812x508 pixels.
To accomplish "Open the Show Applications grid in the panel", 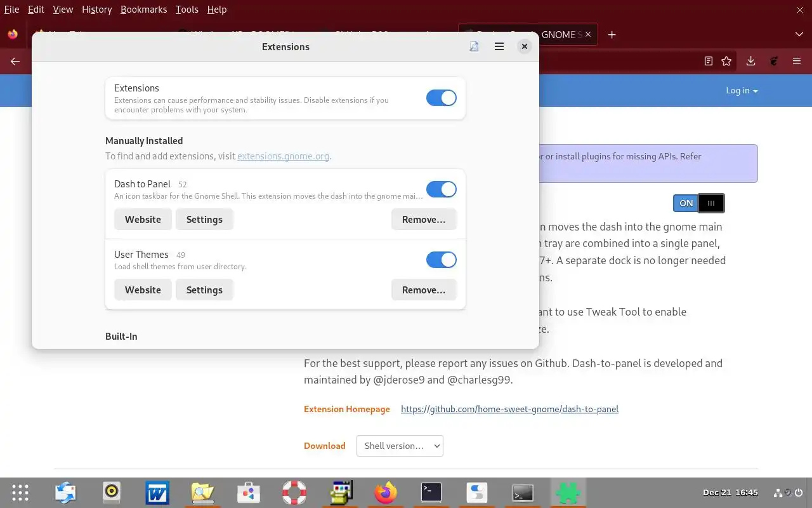I will 20,493.
